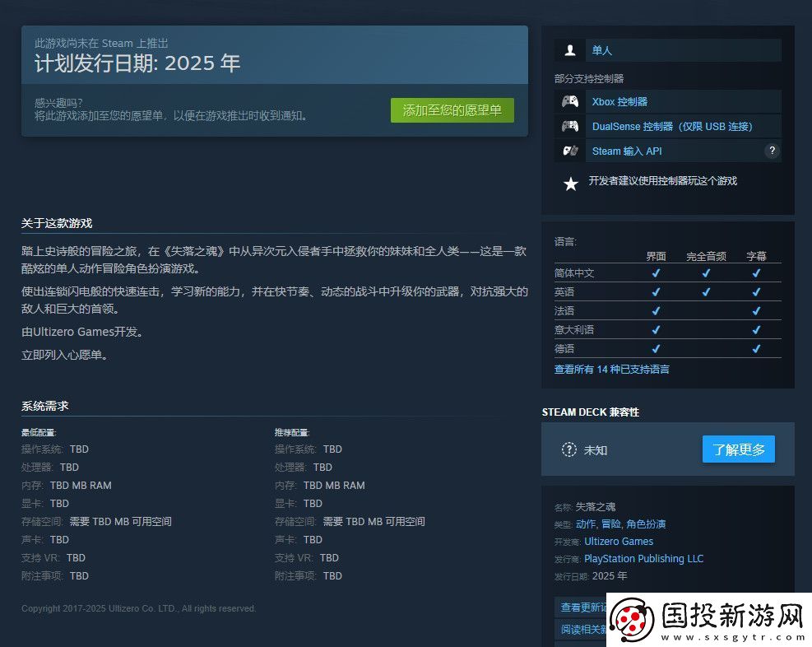This screenshot has height=647, width=812.
Task: Click the DualSense controller gamepad icon
Action: click(x=570, y=127)
